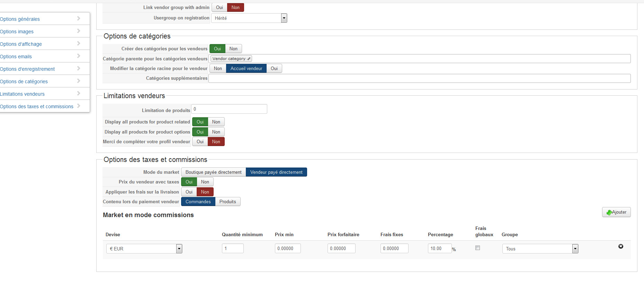Select Non for Modifier la catégorie racine
This screenshot has height=283, width=644.
coord(218,68)
